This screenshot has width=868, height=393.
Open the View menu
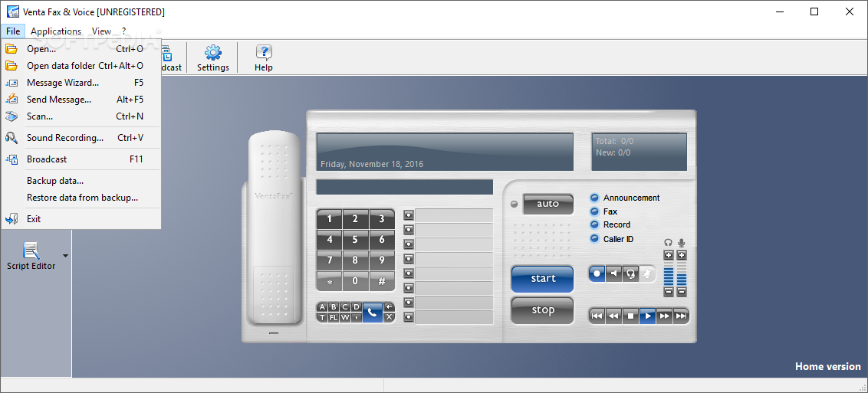click(101, 31)
